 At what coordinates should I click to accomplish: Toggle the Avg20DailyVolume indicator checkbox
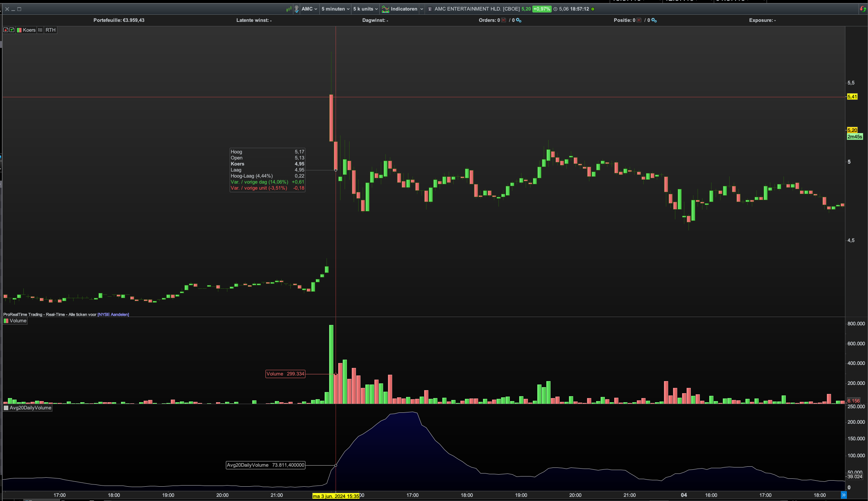point(6,408)
